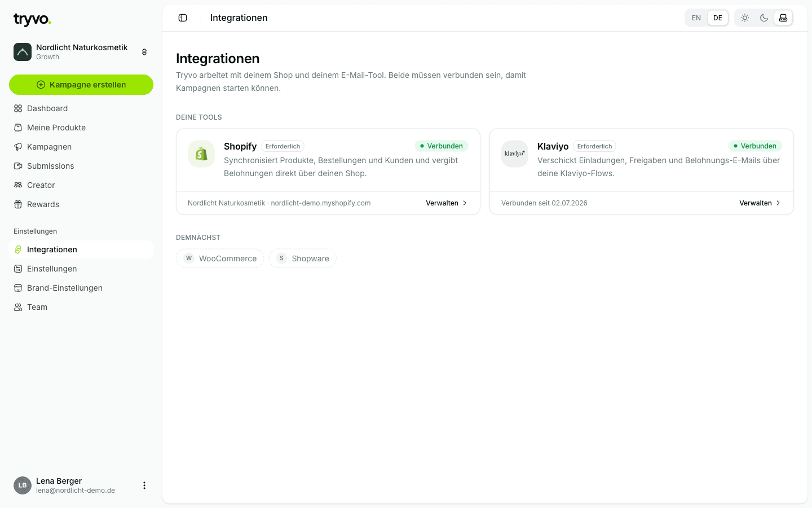
Task: Click the Meine Produkte bag icon
Action: click(x=18, y=128)
